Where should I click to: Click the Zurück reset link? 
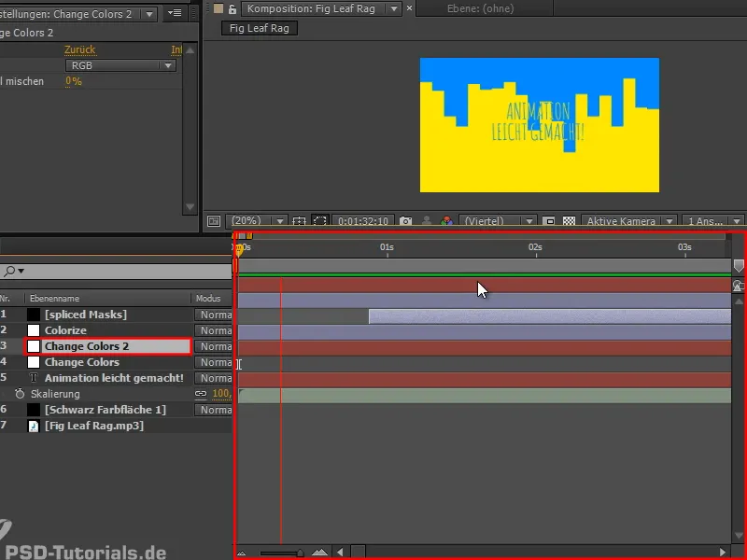[79, 49]
